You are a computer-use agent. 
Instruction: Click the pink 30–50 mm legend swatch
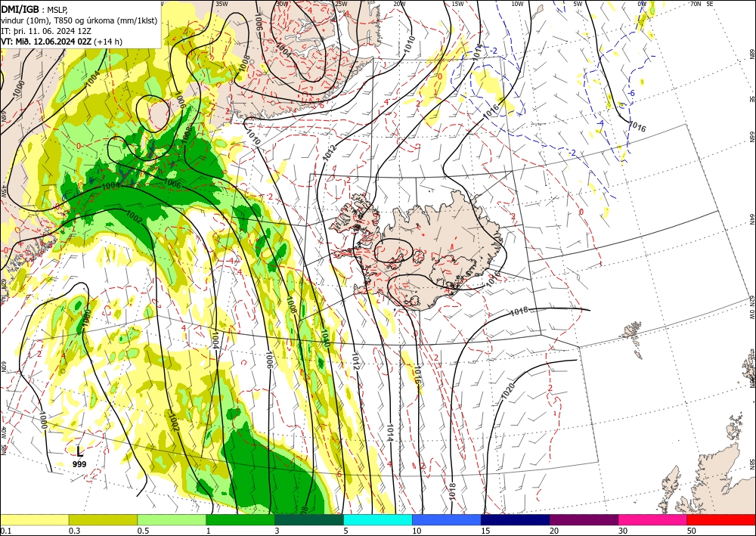click(653, 519)
